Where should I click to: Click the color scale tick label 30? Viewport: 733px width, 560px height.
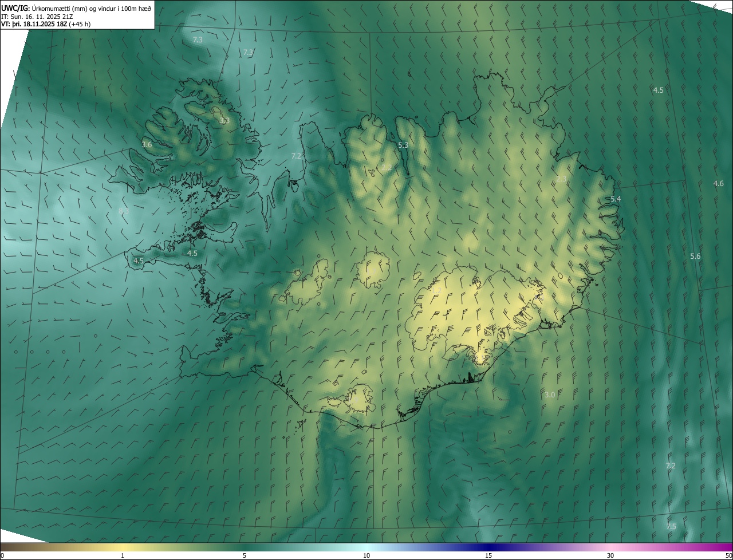[610, 556]
